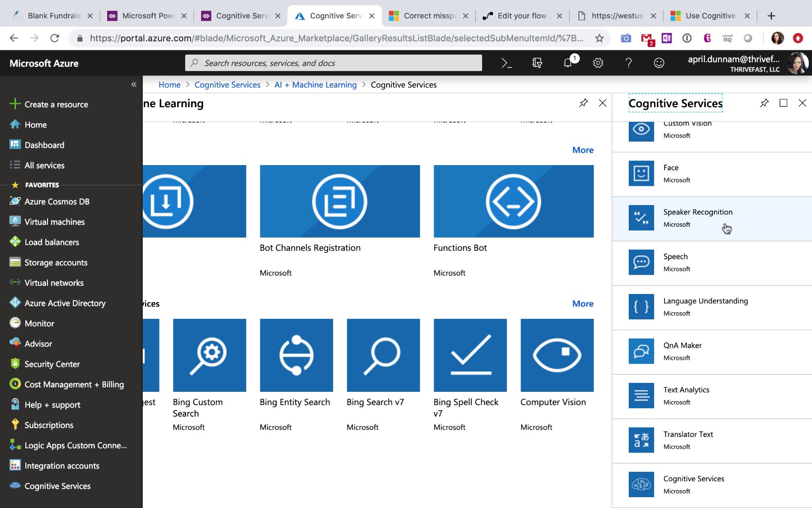Switch to Correct misspelling browser tab
The width and height of the screenshot is (812, 508).
[x=429, y=16]
